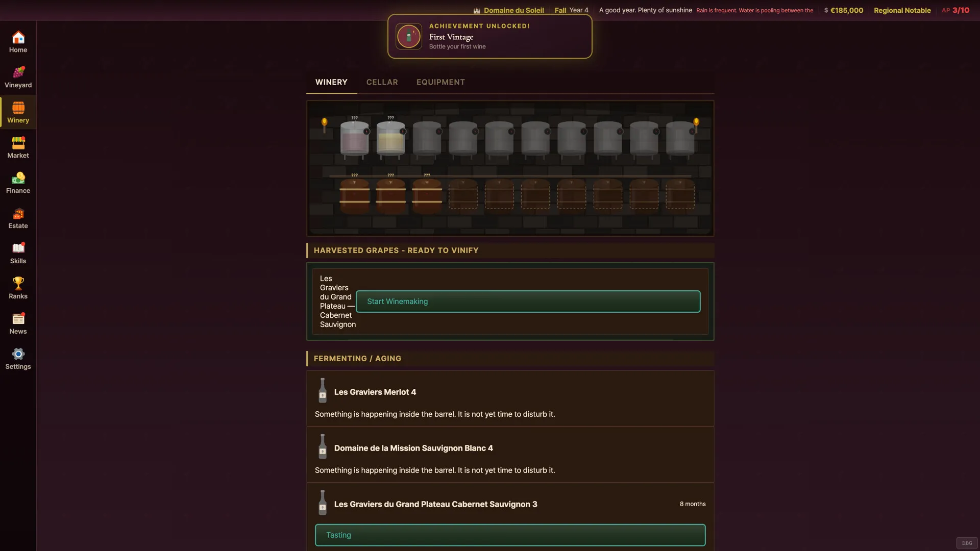Go to Vineyard grapes icon

pos(18,72)
